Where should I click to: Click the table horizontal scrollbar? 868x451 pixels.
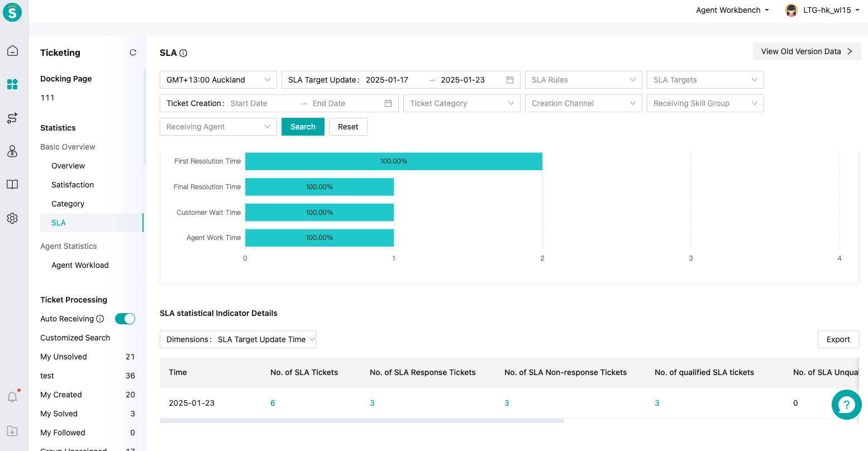pos(362,421)
